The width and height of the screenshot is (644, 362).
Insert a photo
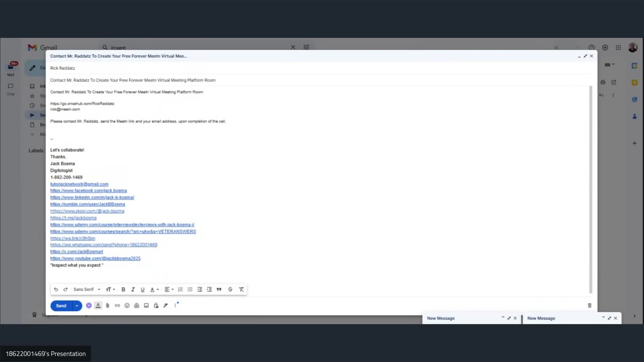146,306
